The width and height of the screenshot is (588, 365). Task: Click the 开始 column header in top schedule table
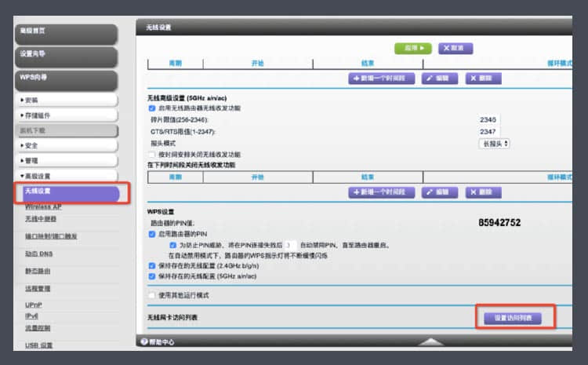[x=258, y=63]
